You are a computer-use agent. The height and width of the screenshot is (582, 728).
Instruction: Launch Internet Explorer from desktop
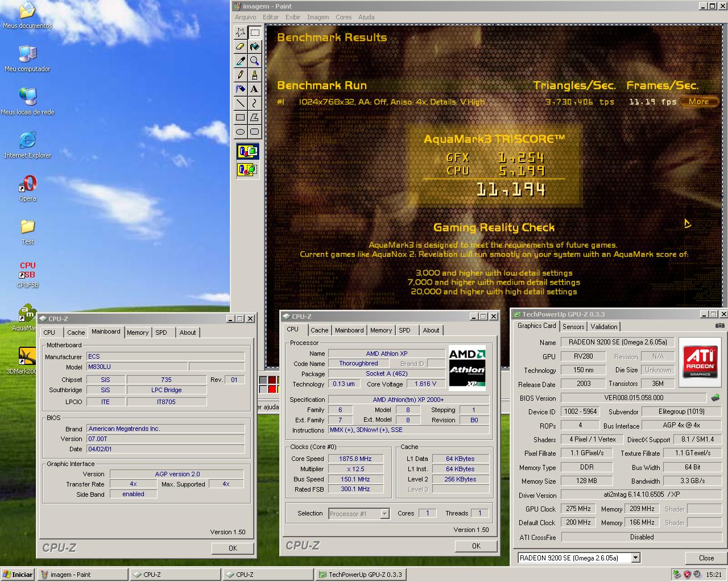[x=27, y=145]
